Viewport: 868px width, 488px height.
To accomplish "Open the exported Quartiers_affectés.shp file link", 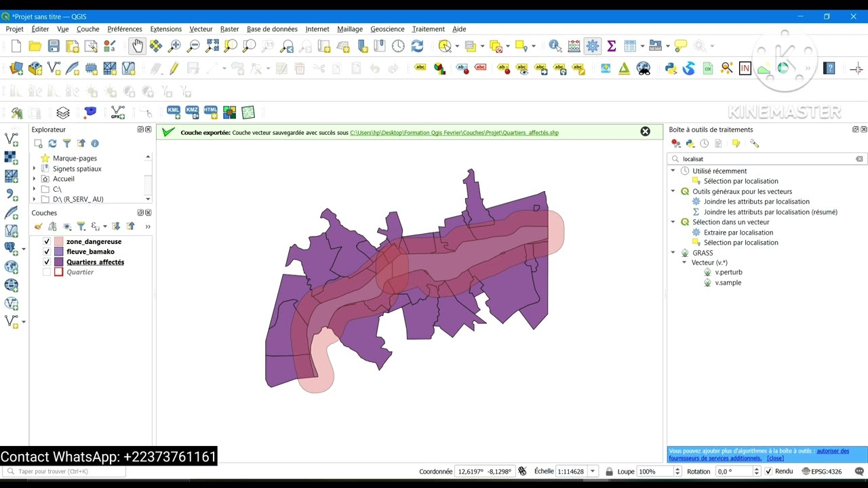I will (x=454, y=133).
